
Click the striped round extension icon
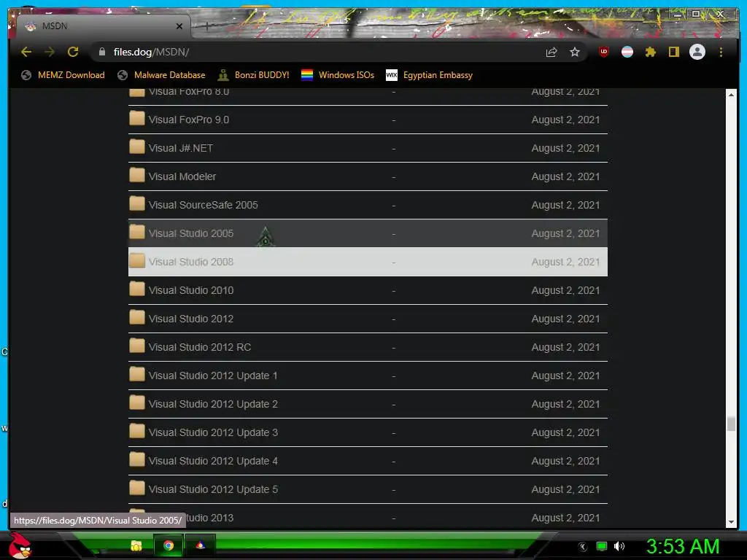(627, 52)
